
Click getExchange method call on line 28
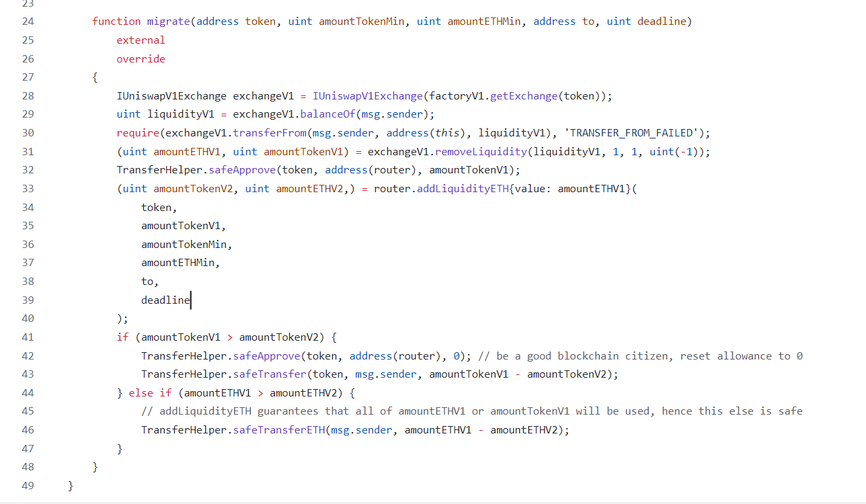(x=524, y=96)
